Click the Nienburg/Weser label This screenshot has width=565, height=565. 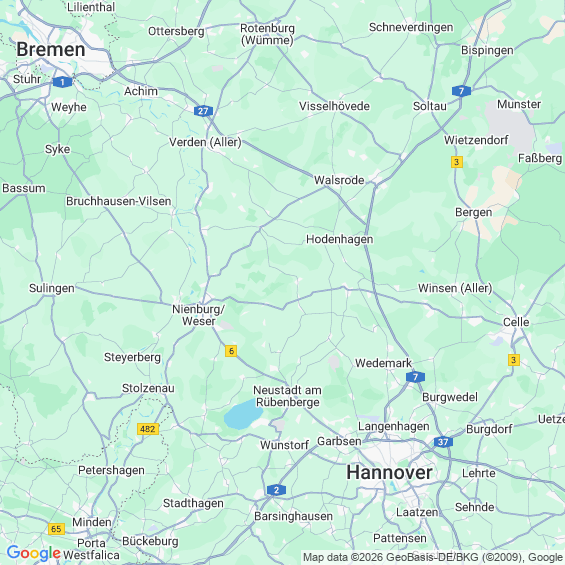[199, 315]
